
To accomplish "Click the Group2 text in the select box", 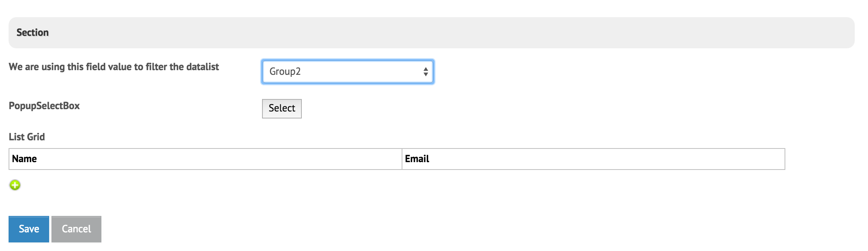I will click(285, 72).
